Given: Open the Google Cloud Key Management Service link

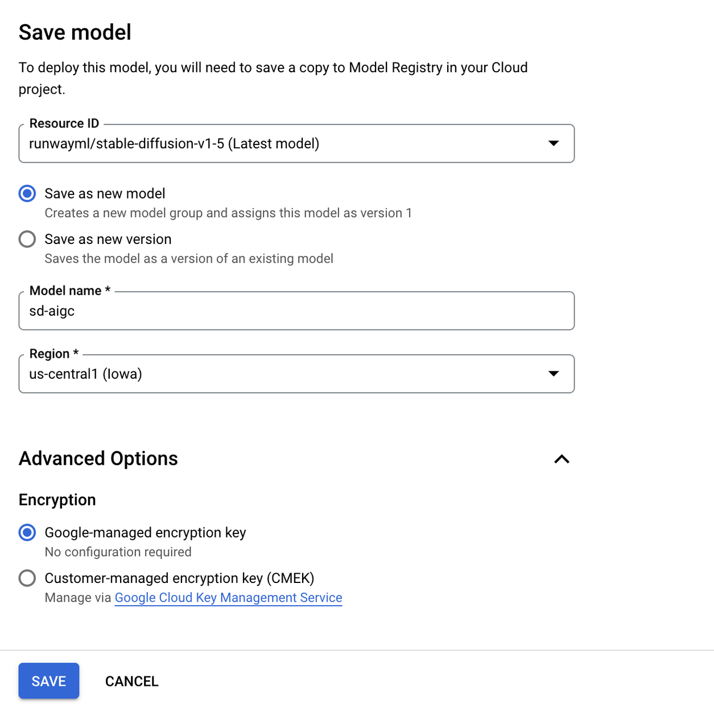Looking at the screenshot, I should (228, 598).
